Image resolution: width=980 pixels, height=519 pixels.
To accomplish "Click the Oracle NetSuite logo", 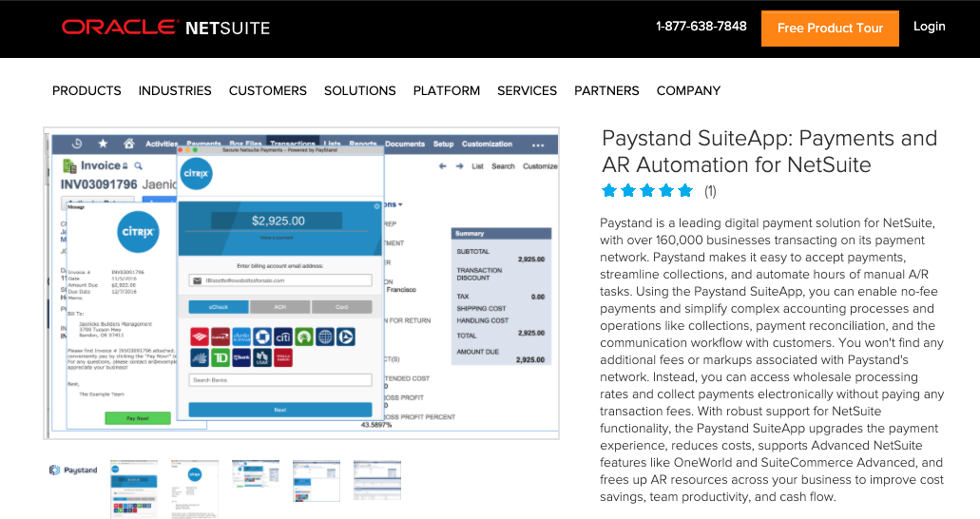I will point(165,28).
